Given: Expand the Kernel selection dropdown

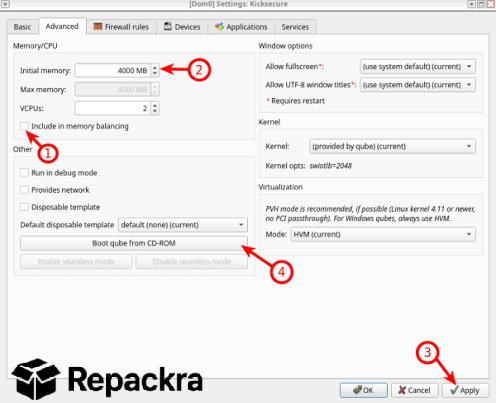Looking at the screenshot, I should [392, 146].
